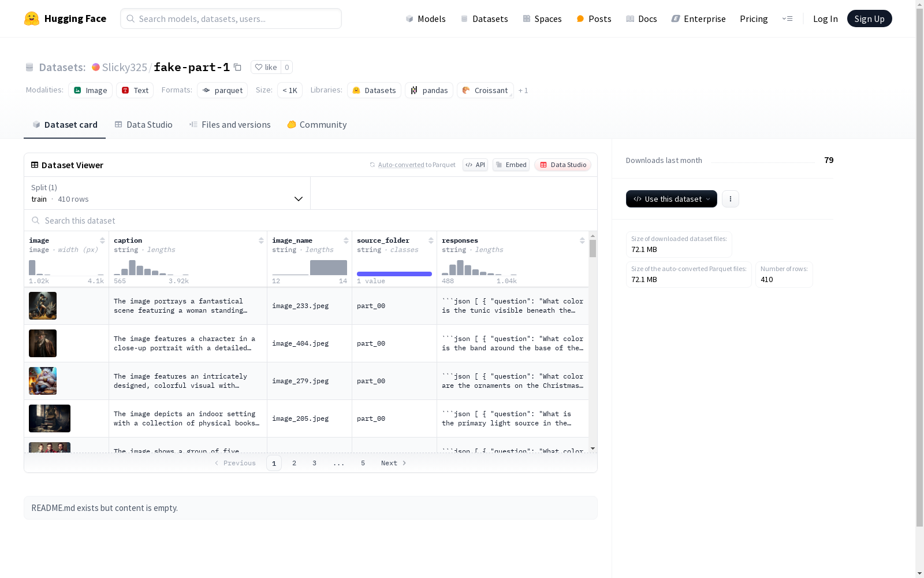Image resolution: width=924 pixels, height=578 pixels.
Task: Open the Image modality tag
Action: point(91,90)
